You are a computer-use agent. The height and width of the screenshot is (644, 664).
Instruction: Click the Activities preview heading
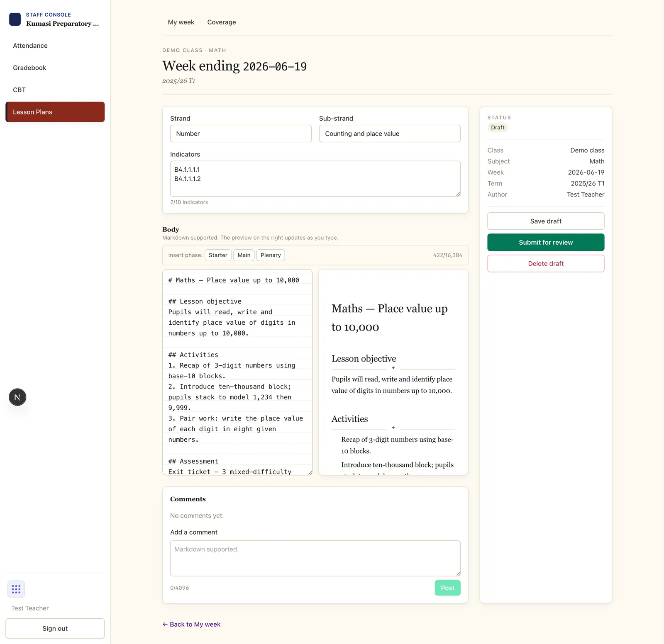[x=349, y=419]
